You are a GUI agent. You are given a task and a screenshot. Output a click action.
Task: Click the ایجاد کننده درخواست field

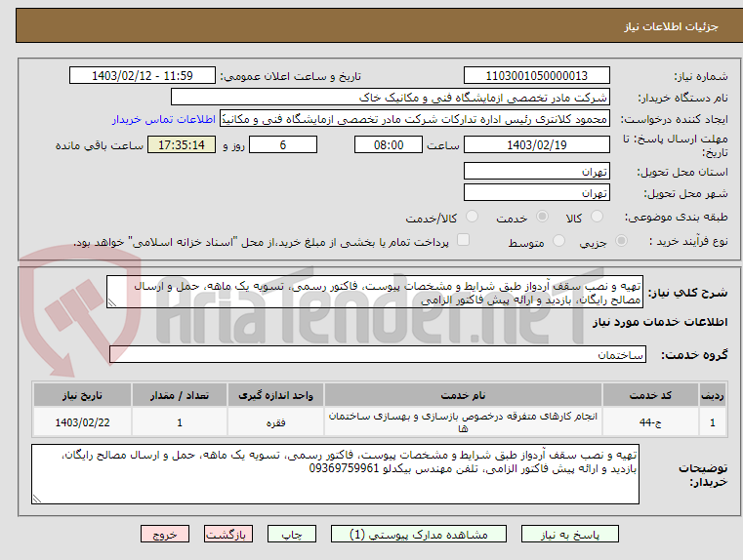[415, 119]
